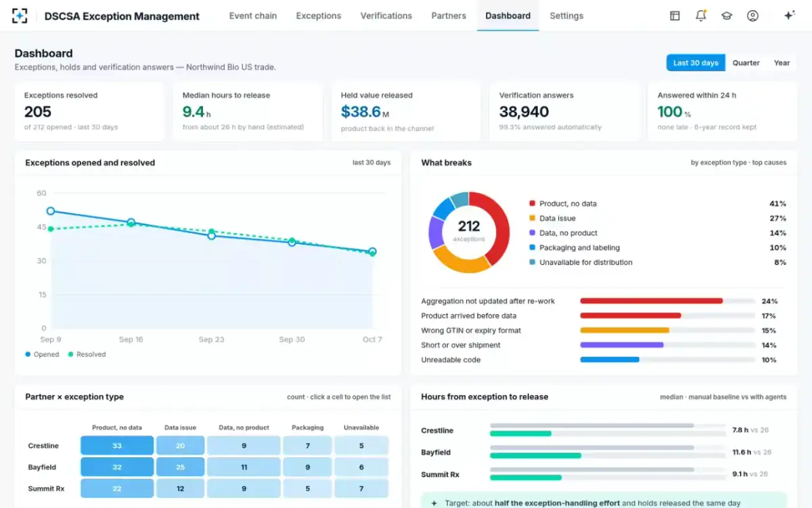The width and height of the screenshot is (812, 508).
Task: Open the Answered within 24 h card
Action: (x=723, y=112)
